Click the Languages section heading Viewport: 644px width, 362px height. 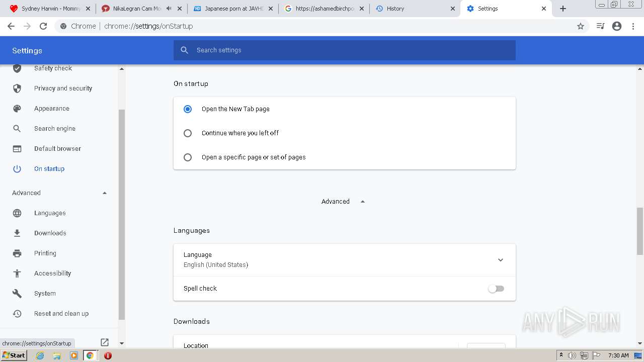[x=192, y=231]
